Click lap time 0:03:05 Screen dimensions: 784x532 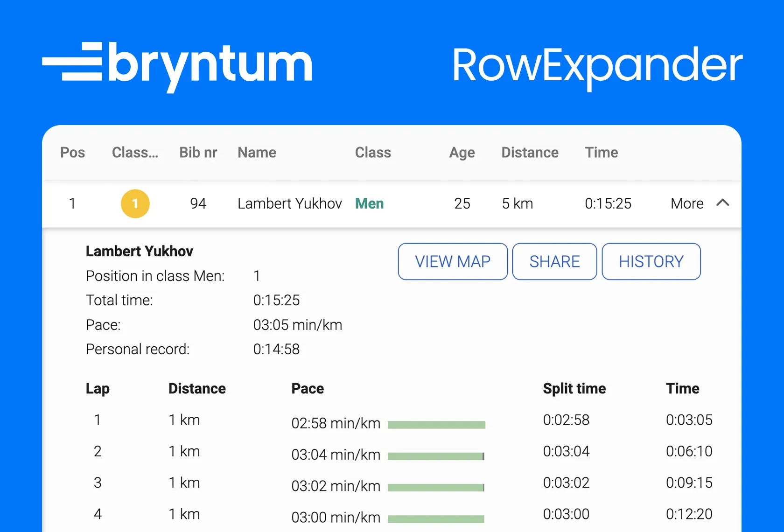(689, 420)
